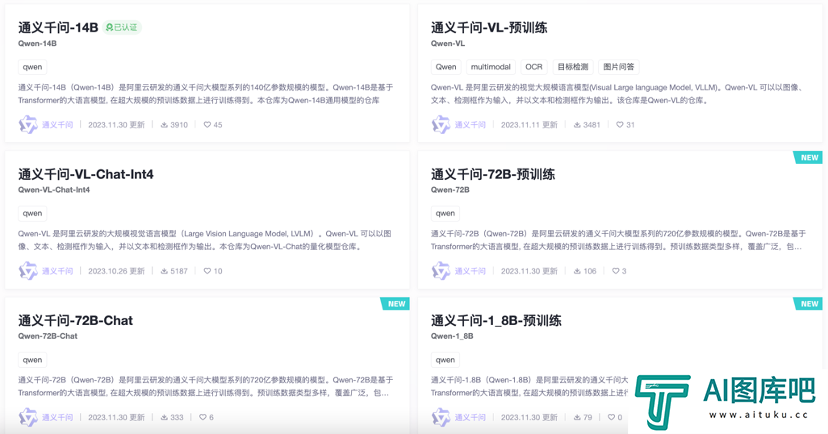Click NEW ribbon on 通义千问-72B-预训练 card
Image resolution: width=828 pixels, height=434 pixels.
coord(808,158)
